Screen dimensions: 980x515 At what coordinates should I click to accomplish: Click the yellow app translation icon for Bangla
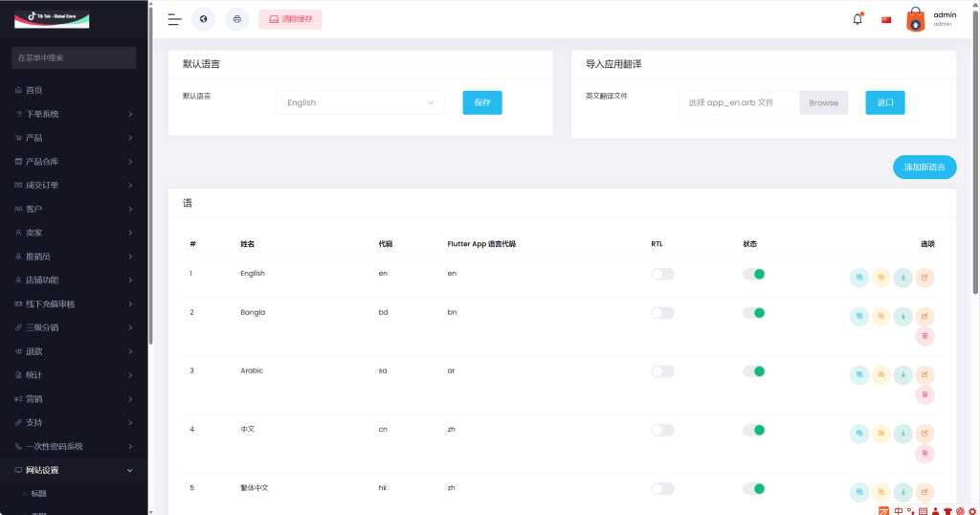(881, 316)
